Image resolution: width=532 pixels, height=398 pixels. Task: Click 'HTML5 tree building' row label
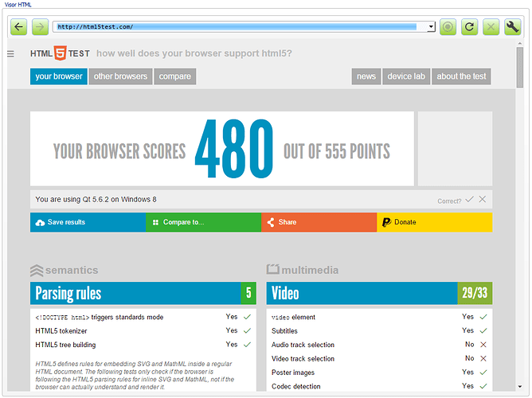click(x=65, y=345)
